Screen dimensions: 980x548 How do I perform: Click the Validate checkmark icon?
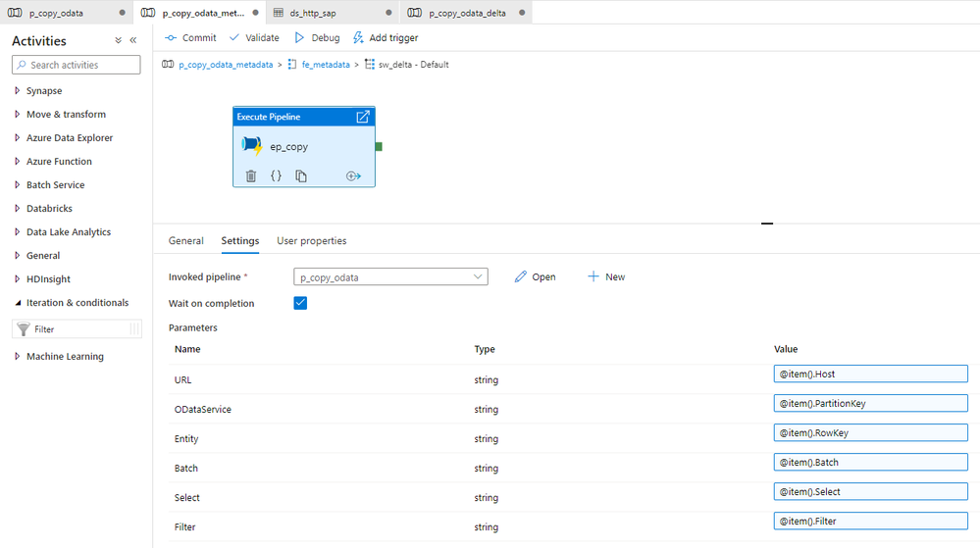pyautogui.click(x=234, y=38)
